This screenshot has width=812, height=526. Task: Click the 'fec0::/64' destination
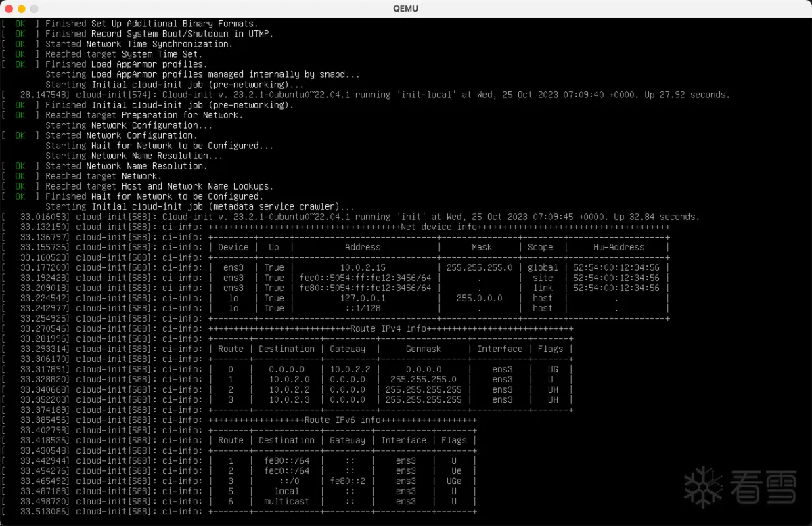287,470
